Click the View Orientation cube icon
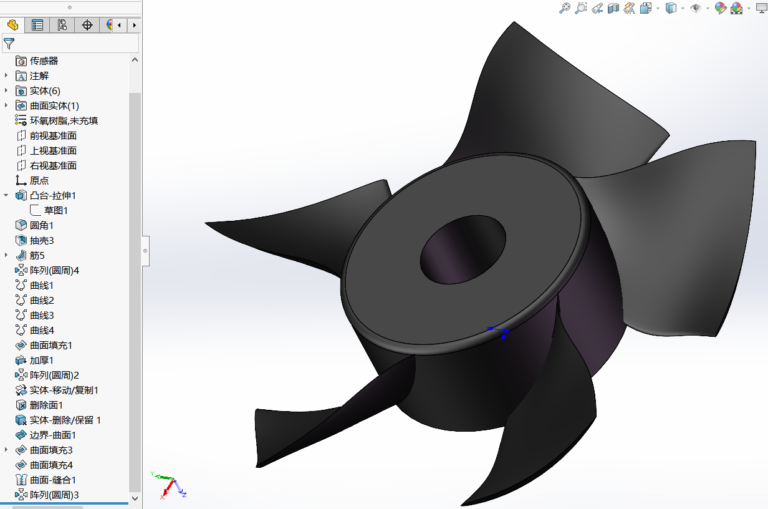Screen dimensions: 768x509 646,8
